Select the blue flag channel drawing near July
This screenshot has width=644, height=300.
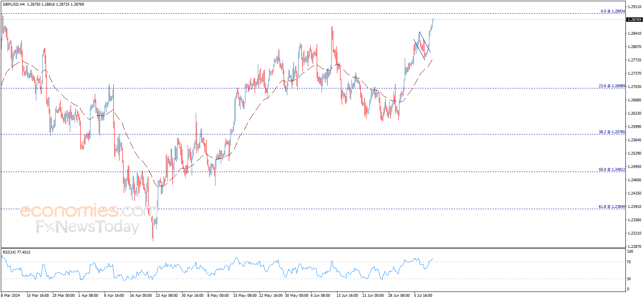(x=422, y=46)
